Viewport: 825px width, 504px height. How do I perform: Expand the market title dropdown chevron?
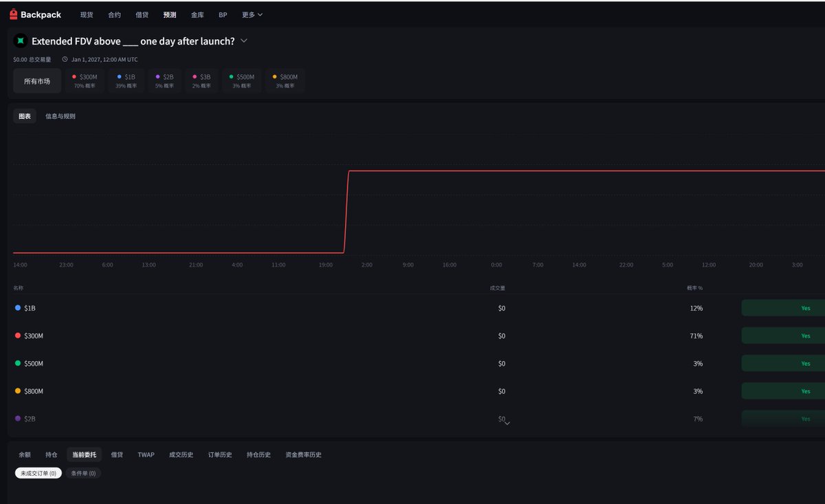243,41
